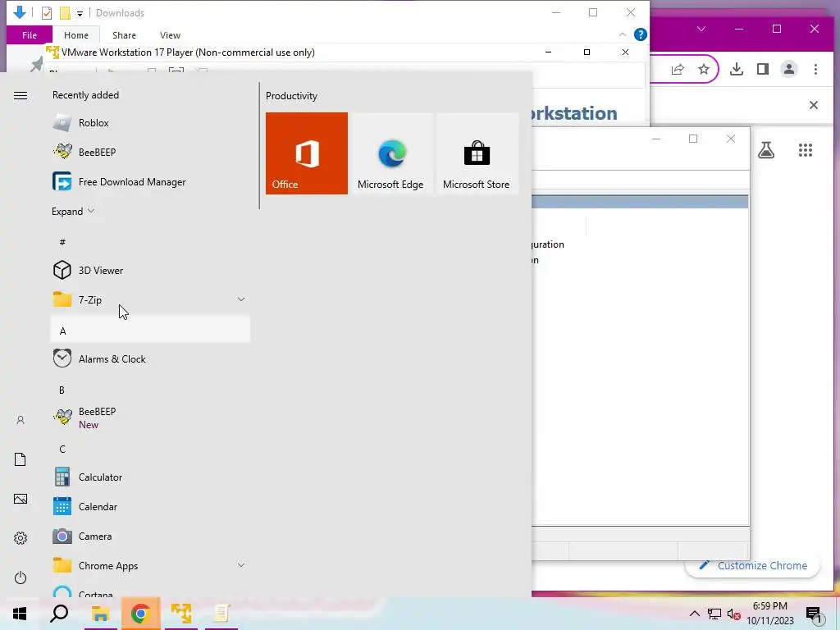Screen dimensions: 840x630
Task: Open Camera app
Action: tap(150, 536)
